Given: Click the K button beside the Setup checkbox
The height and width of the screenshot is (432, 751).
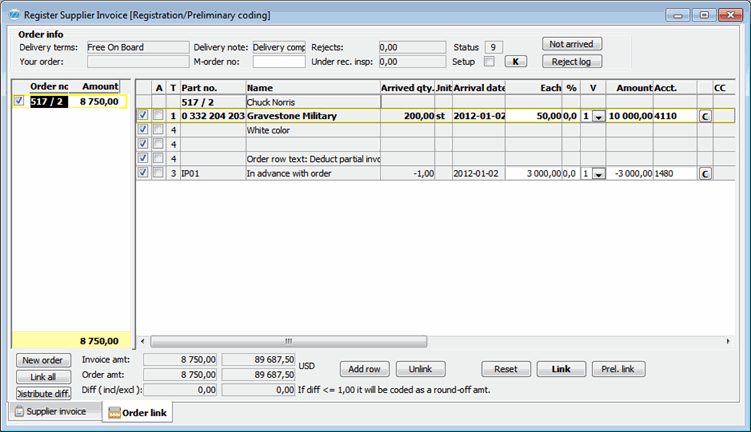Looking at the screenshot, I should [516, 62].
